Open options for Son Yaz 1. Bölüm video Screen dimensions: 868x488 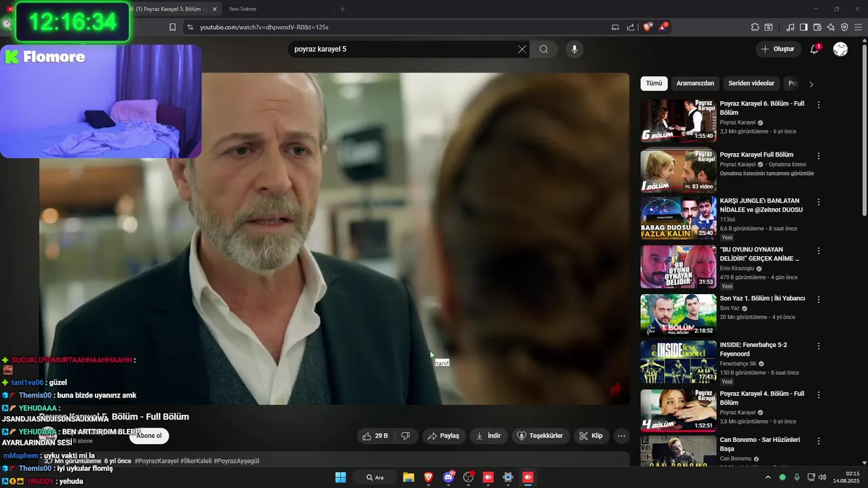point(818,300)
